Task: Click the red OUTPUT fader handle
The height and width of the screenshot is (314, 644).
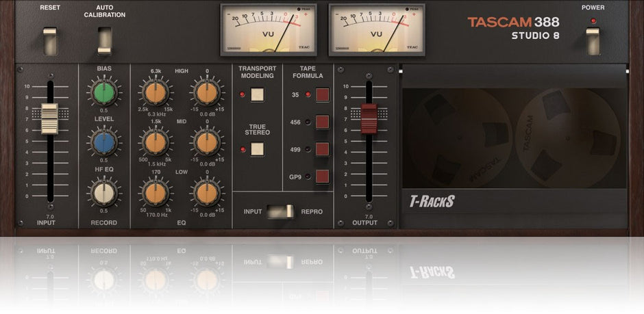Action: coord(369,118)
